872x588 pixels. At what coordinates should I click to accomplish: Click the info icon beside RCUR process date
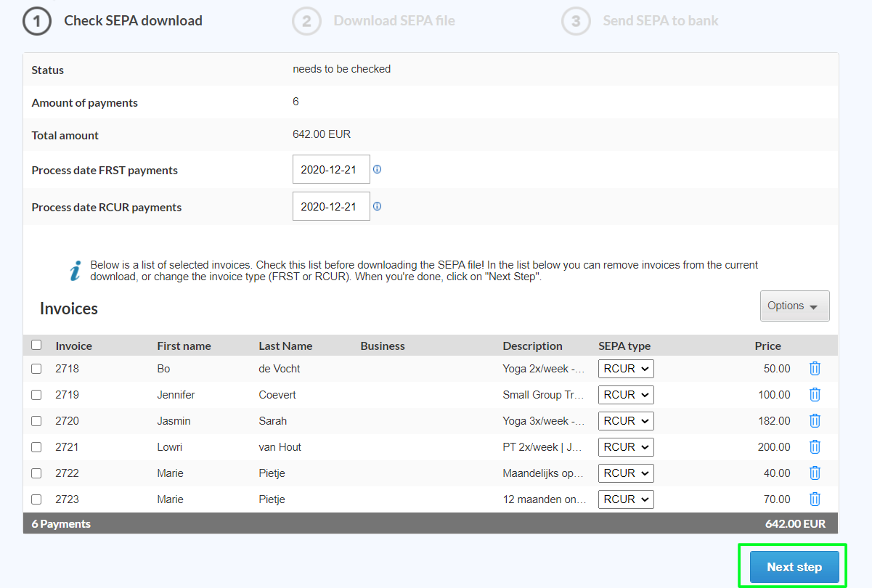tap(377, 205)
